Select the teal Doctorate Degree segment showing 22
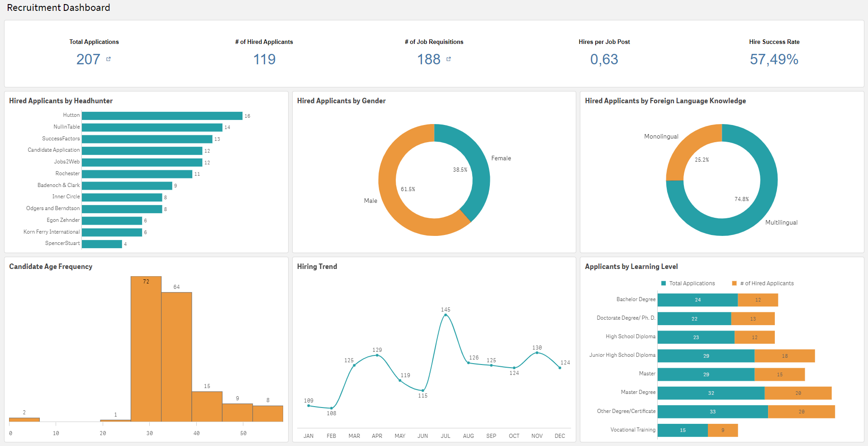The height and width of the screenshot is (446, 868). [694, 319]
